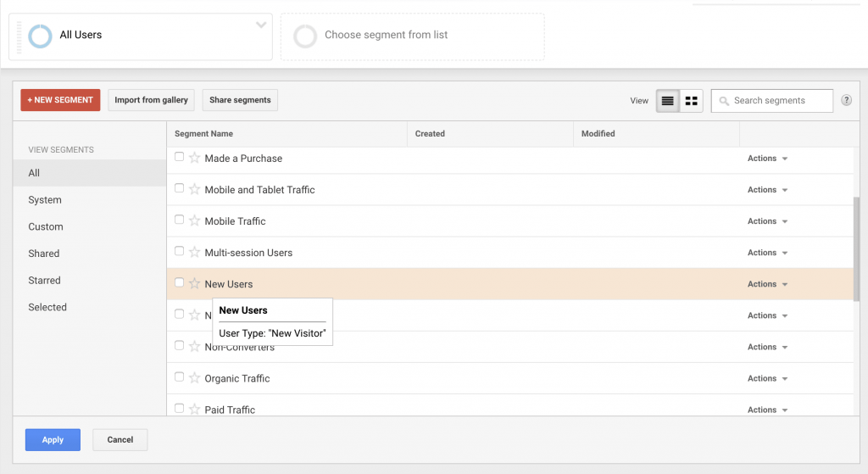Image resolution: width=868 pixels, height=474 pixels.
Task: Click the segment list vertical scrollbar
Action: pos(856,248)
